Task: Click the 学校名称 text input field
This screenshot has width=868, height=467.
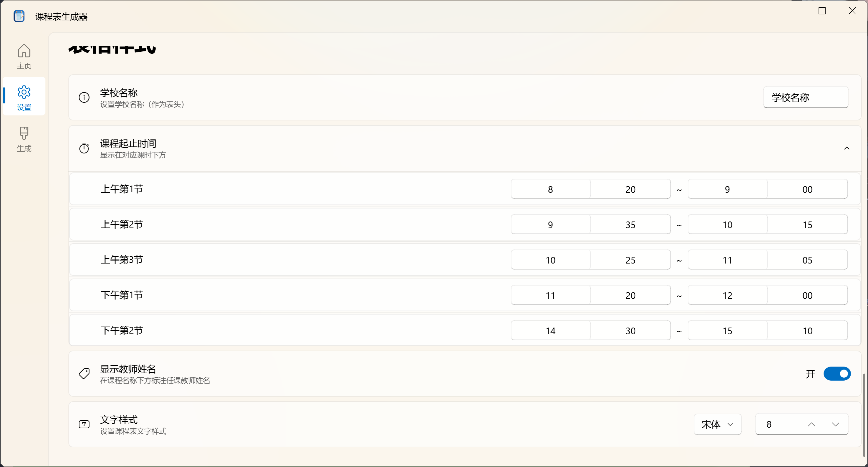Action: pos(806,97)
